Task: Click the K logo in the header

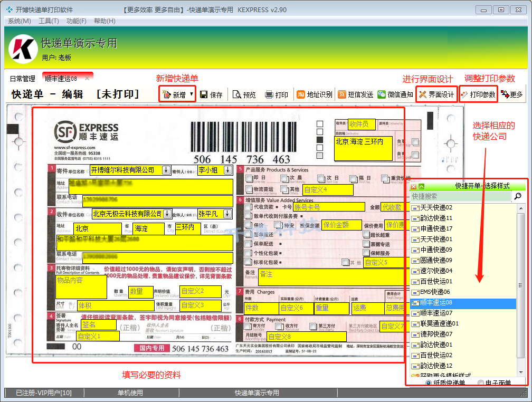Action: (x=23, y=49)
